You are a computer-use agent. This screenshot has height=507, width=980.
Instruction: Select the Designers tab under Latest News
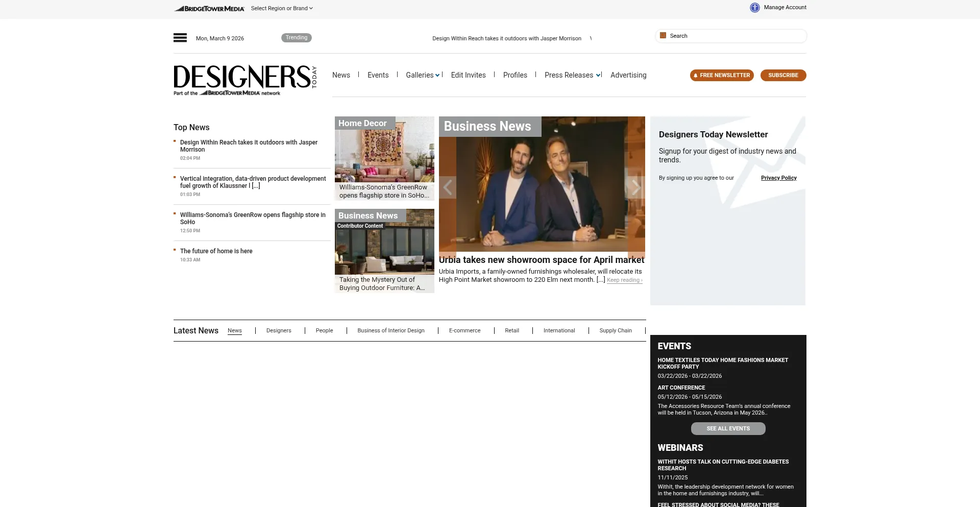[x=279, y=330]
